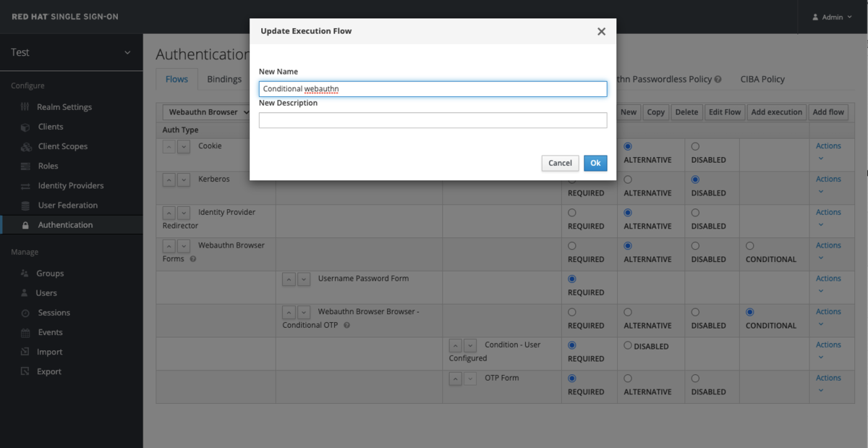Switch to the Flows tab
Screen dimensions: 868x448
click(176, 79)
